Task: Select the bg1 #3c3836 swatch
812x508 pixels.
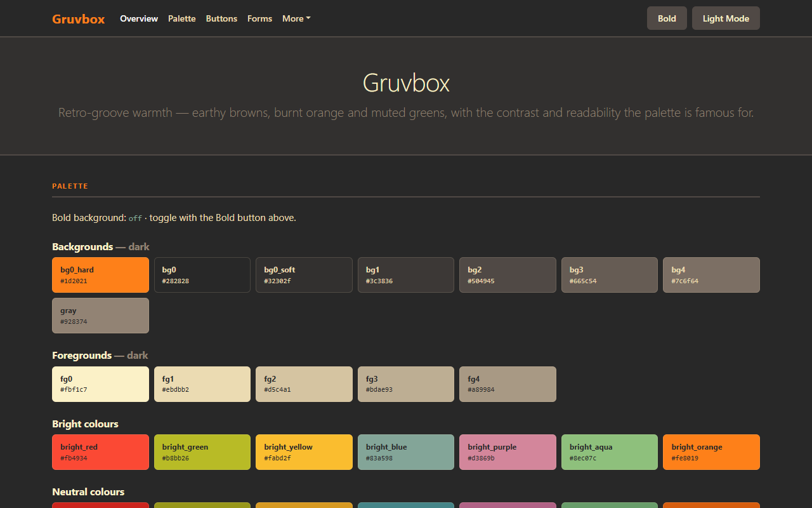Action: [x=406, y=275]
